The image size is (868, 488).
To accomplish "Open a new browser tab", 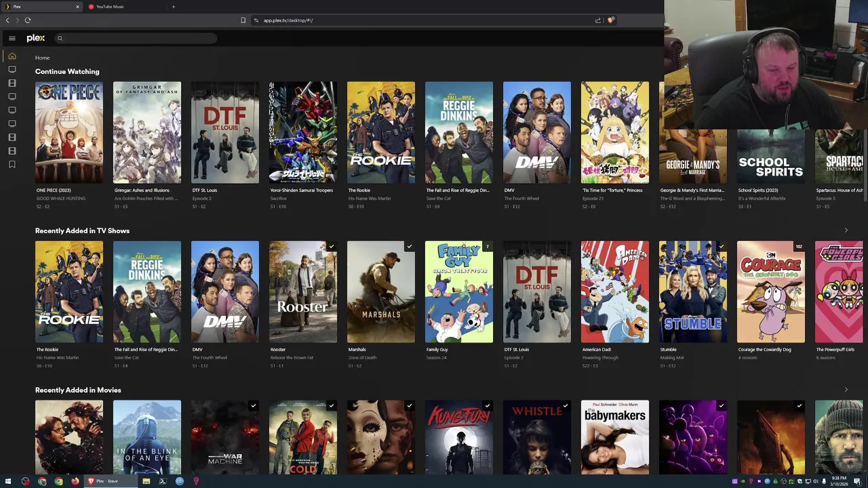I will click(173, 7).
